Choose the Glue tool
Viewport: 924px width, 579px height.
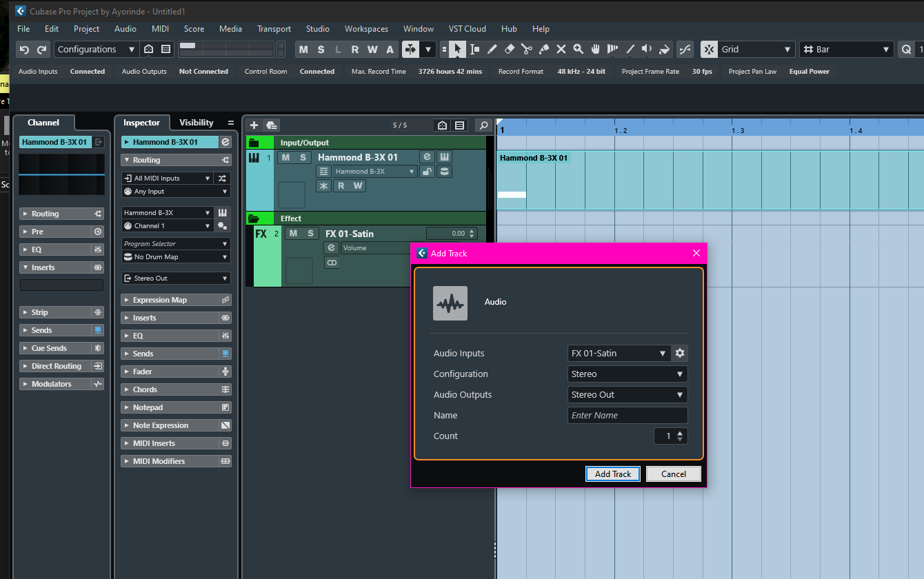coord(544,50)
